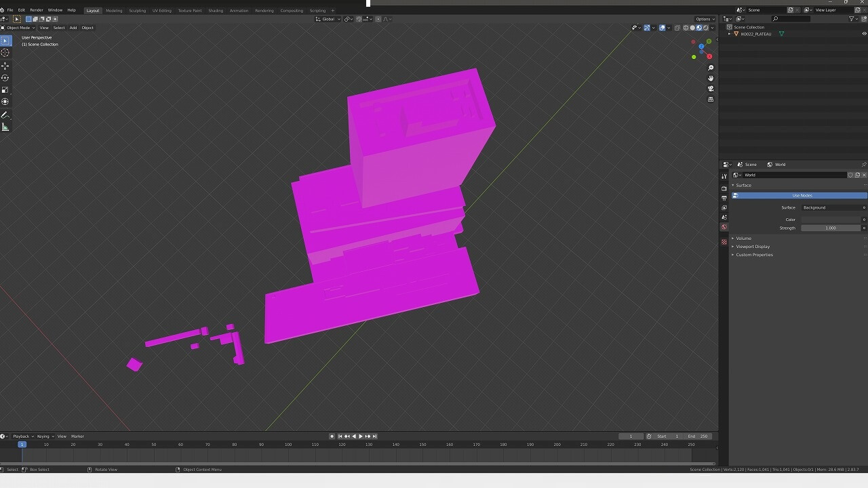This screenshot has width=868, height=488.
Task: Hide IK0022_PLATEAU with its eye icon
Action: coord(864,34)
